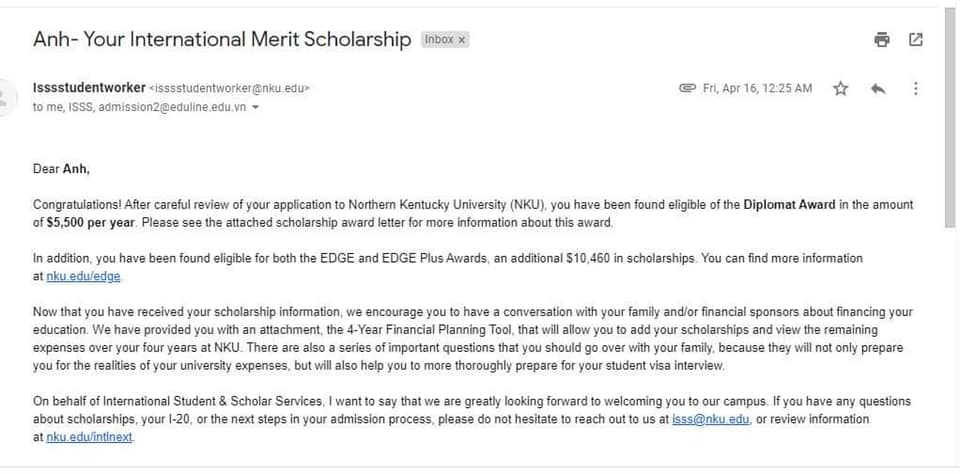Click the sender address isssstudentworker@nku.edu
This screenshot has height=474, width=960.
[229, 88]
